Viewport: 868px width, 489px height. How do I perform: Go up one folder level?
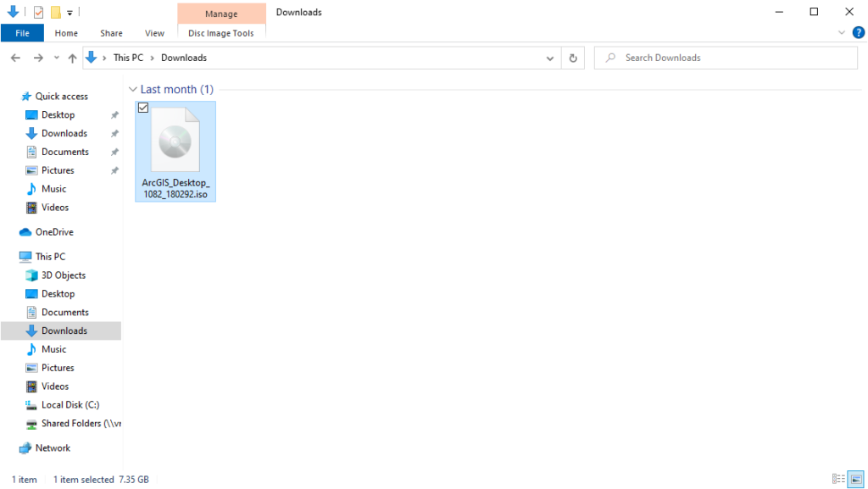(x=72, y=58)
